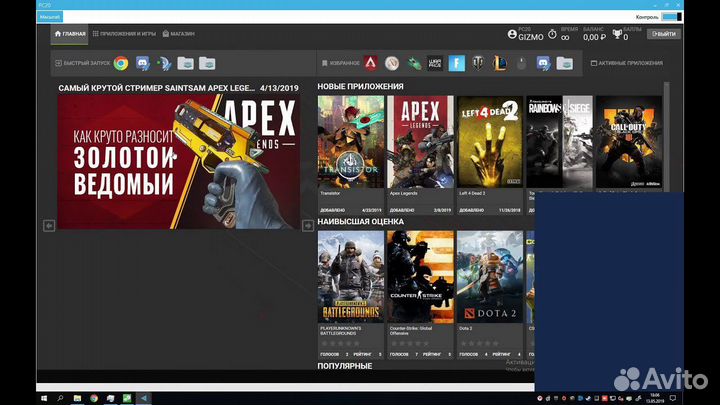Open the Dota 2 game cover

pyautogui.click(x=490, y=277)
